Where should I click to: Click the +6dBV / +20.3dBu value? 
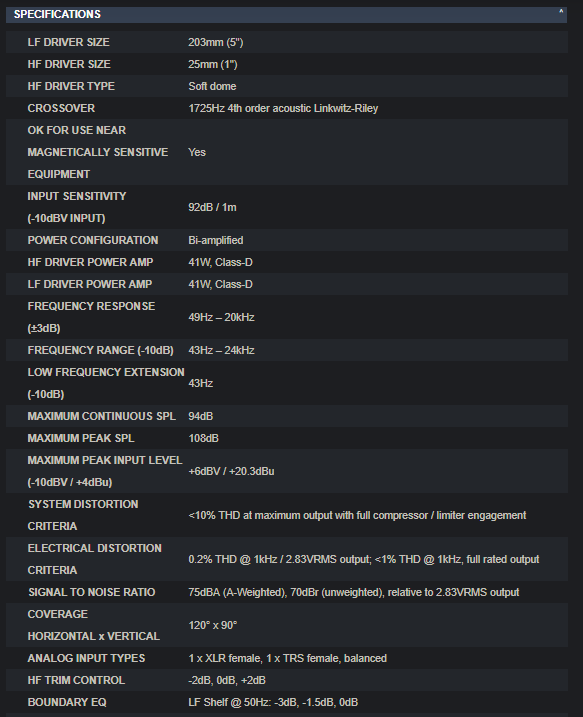pyautogui.click(x=231, y=471)
